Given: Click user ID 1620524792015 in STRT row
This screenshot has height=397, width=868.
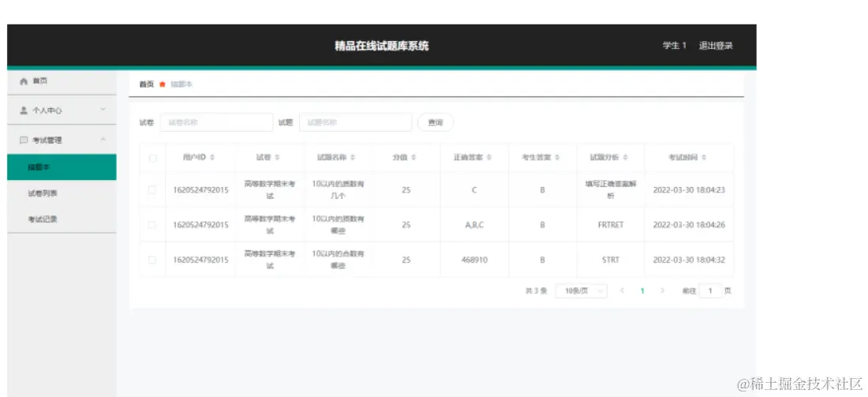Looking at the screenshot, I should tap(200, 260).
